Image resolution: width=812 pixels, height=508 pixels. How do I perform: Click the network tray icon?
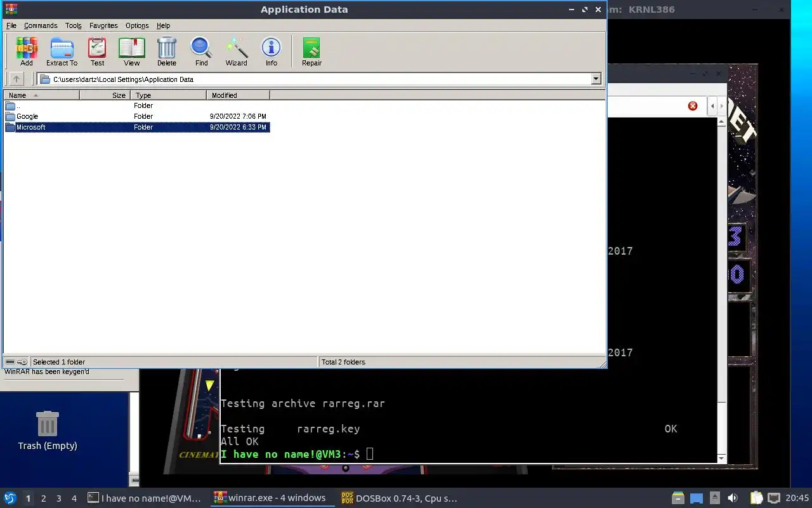pyautogui.click(x=774, y=498)
